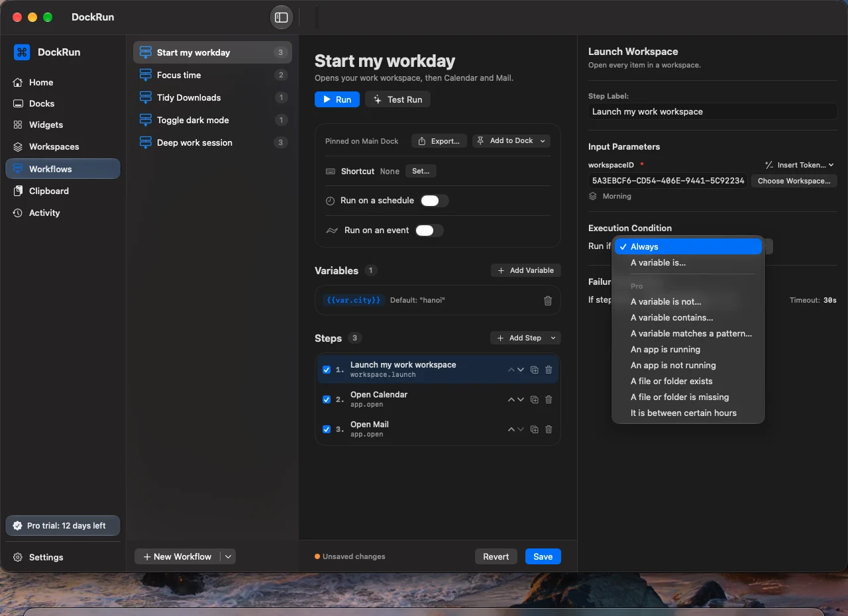Enable Run on an event switch
Image resolution: width=848 pixels, height=616 pixels.
pyautogui.click(x=429, y=231)
